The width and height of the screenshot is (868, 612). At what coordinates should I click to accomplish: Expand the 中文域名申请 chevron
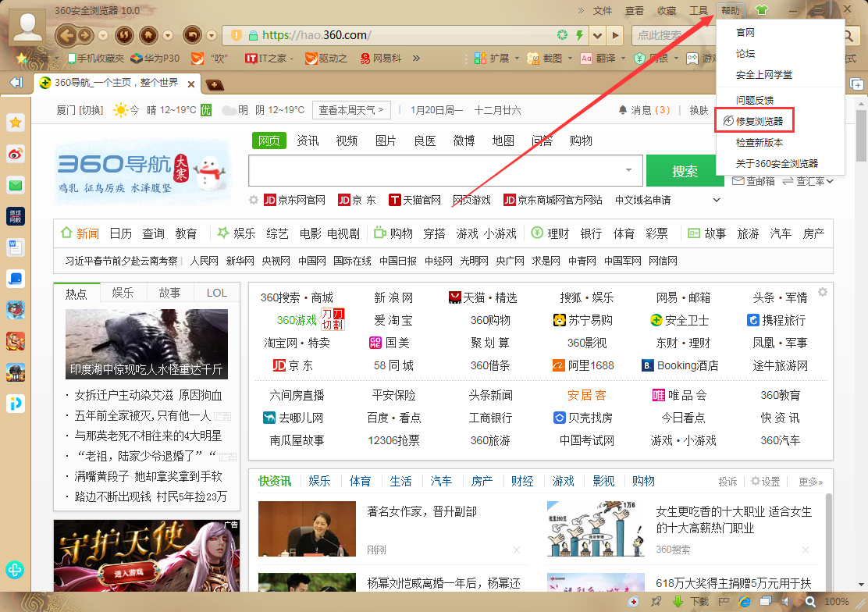(716, 199)
